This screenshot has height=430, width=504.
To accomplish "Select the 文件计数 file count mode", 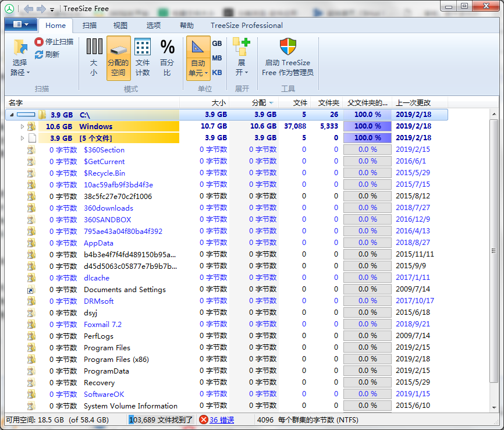I will point(143,48).
